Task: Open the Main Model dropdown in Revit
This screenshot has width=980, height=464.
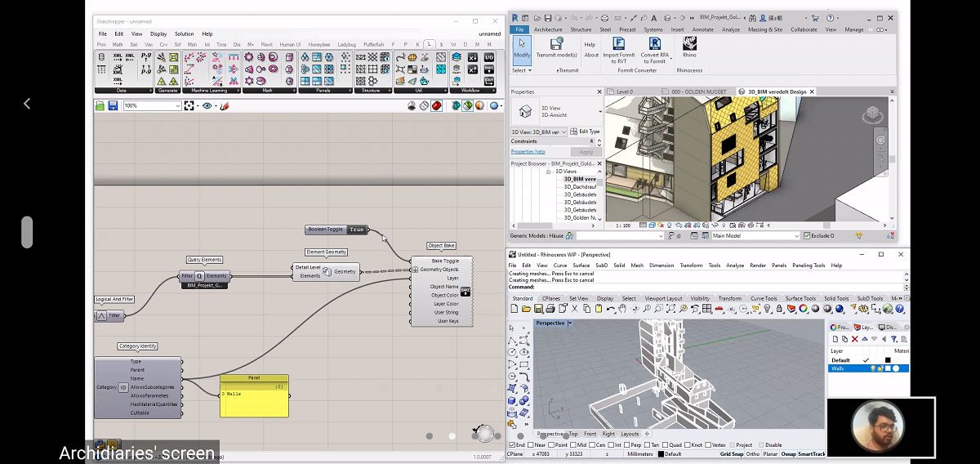Action: coord(795,236)
